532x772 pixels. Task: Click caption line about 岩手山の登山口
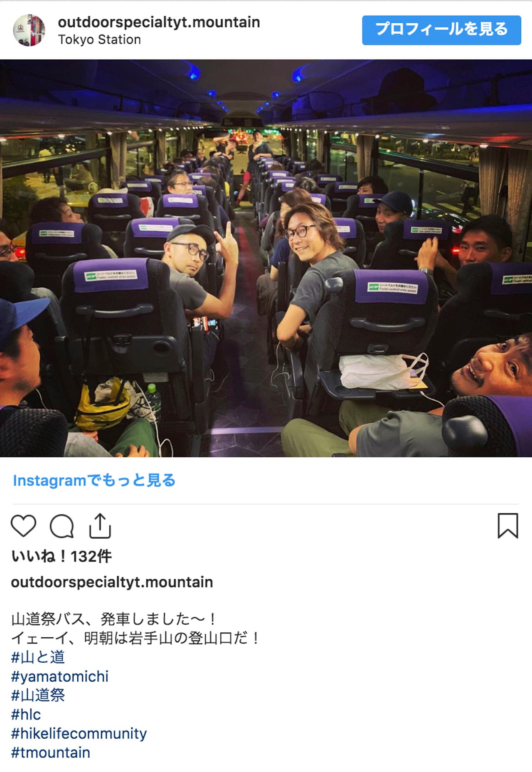click(135, 638)
